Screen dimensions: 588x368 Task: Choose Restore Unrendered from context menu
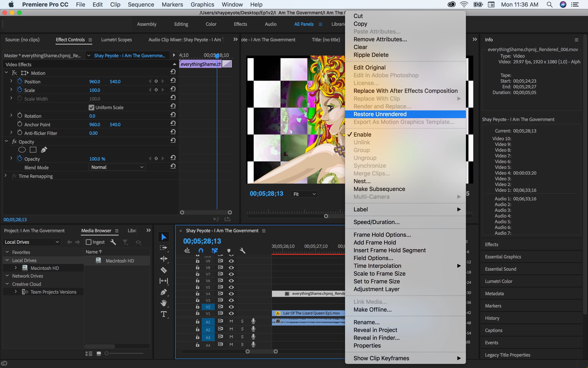click(405, 114)
